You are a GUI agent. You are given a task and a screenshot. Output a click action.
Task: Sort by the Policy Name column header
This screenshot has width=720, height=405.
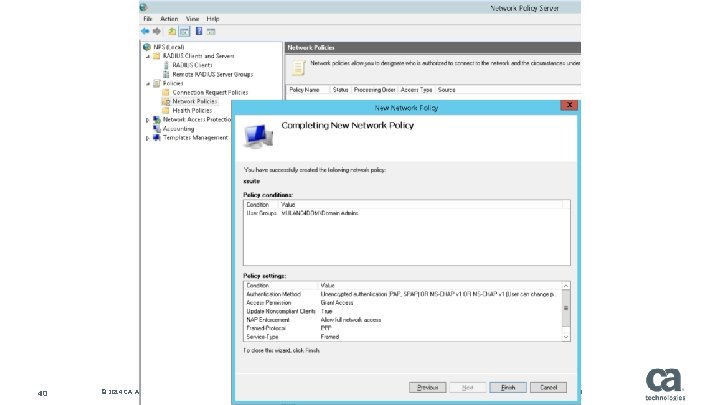coord(308,90)
